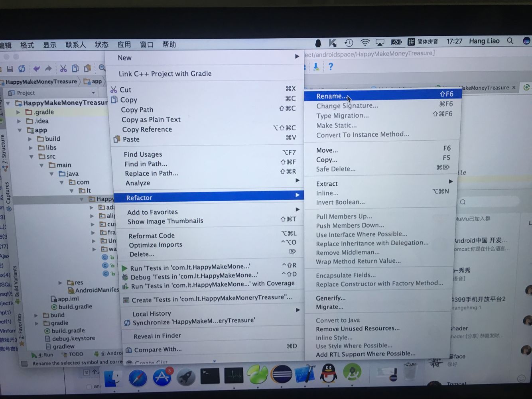Viewport: 532px width, 399px height.
Task: Expand the app build folder
Action: (x=30, y=139)
